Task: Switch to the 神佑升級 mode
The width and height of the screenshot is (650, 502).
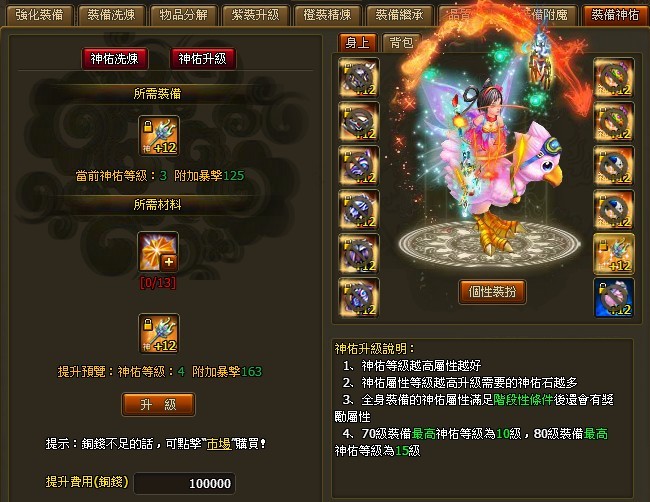Action: [x=203, y=58]
